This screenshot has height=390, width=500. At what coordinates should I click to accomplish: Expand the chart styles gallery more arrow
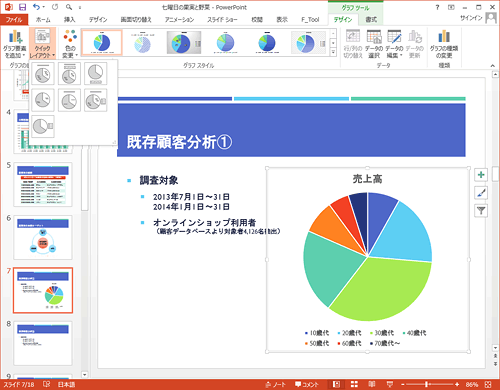(333, 52)
